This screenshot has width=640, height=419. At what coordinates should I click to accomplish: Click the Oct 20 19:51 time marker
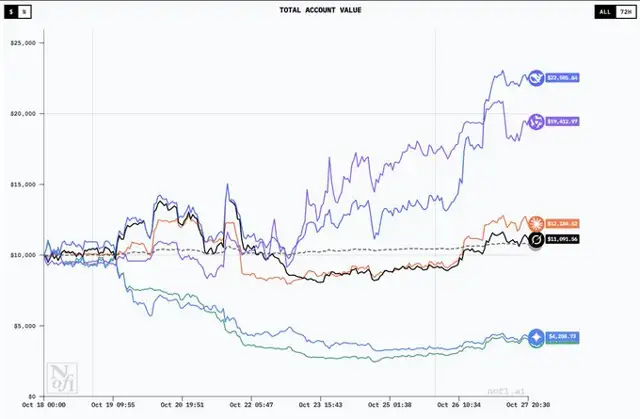[x=182, y=405]
